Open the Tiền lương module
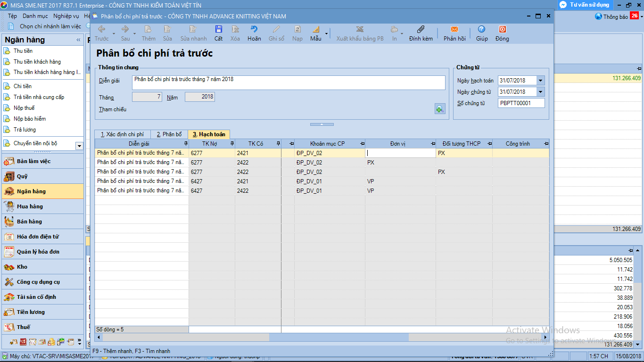Image resolution: width=644 pixels, height=362 pixels. (x=42, y=312)
